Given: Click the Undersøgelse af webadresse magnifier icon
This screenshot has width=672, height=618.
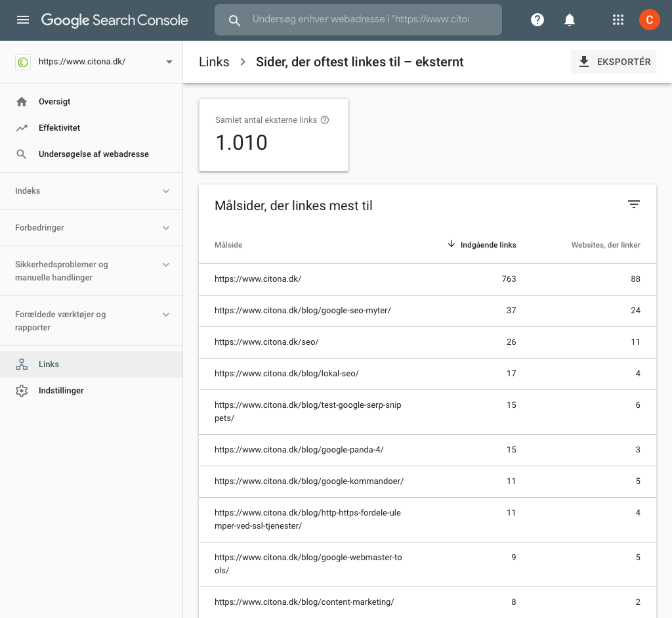Looking at the screenshot, I should (x=22, y=154).
